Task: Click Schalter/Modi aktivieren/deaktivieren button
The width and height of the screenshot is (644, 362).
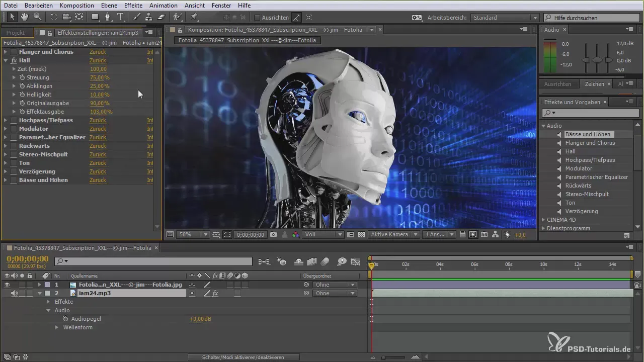Action: click(243, 357)
